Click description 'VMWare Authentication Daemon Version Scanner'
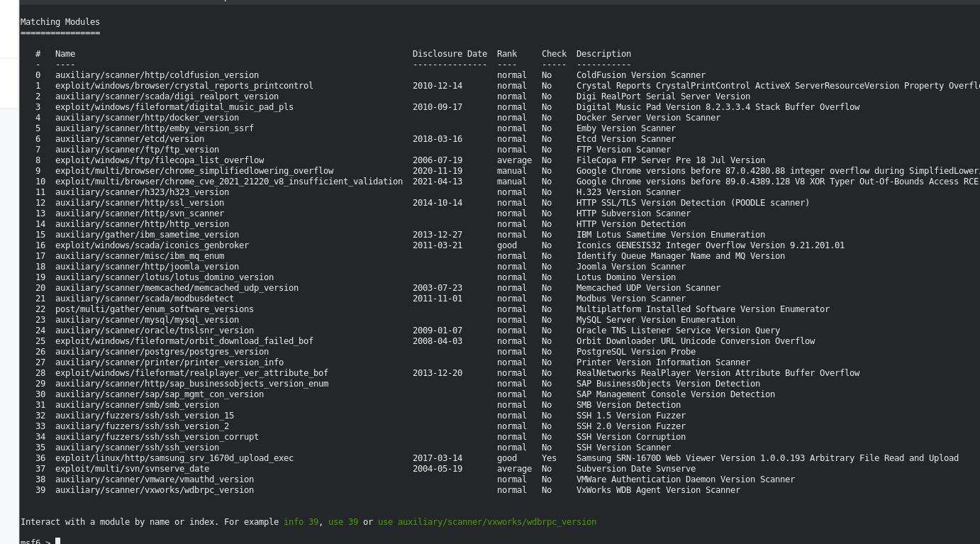The width and height of the screenshot is (980, 544). coord(686,479)
